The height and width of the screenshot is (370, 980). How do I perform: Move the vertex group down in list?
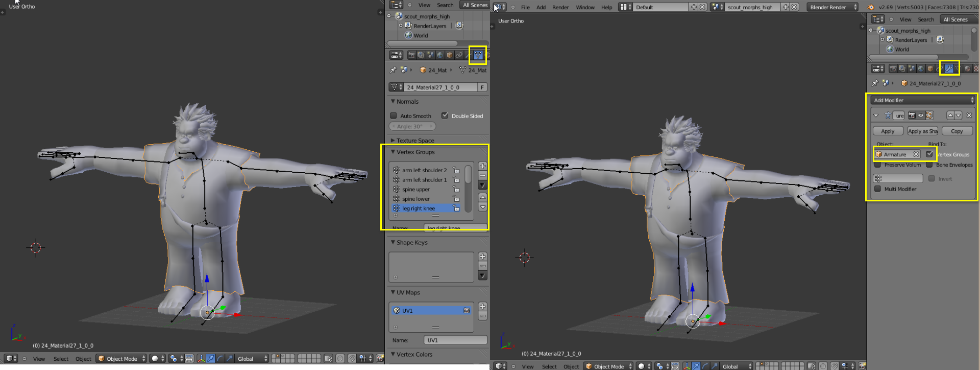pyautogui.click(x=482, y=207)
